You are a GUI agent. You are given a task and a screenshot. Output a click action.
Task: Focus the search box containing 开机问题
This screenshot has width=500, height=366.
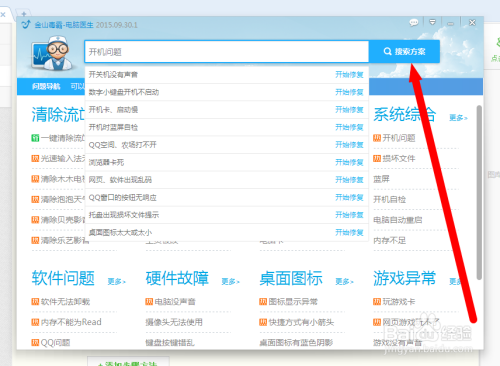point(227,52)
